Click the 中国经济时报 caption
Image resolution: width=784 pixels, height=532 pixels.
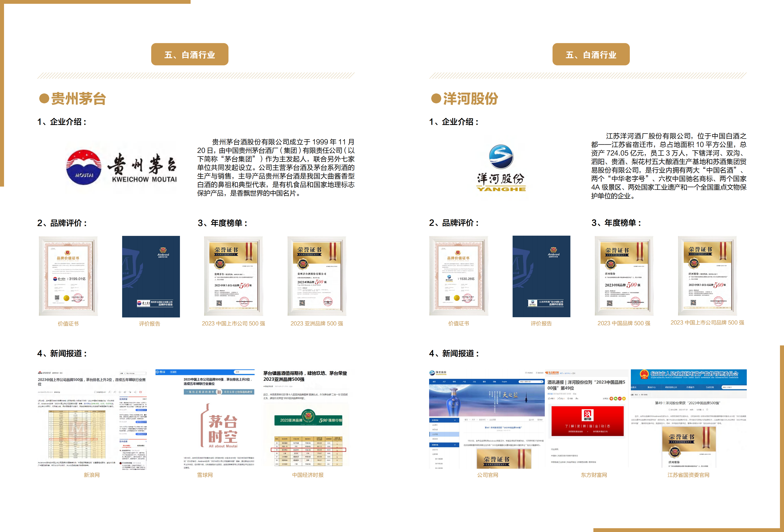click(x=308, y=475)
